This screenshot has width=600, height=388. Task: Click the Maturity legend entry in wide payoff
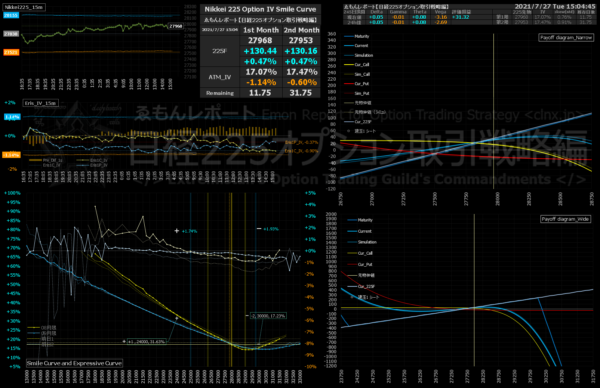click(360, 220)
